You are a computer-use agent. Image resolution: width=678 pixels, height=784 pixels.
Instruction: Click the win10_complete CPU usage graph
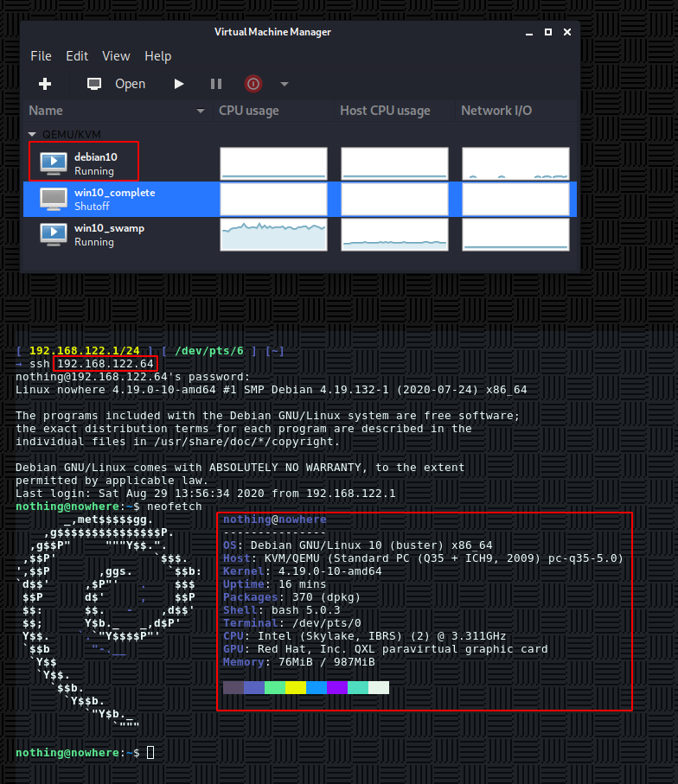tap(273, 199)
